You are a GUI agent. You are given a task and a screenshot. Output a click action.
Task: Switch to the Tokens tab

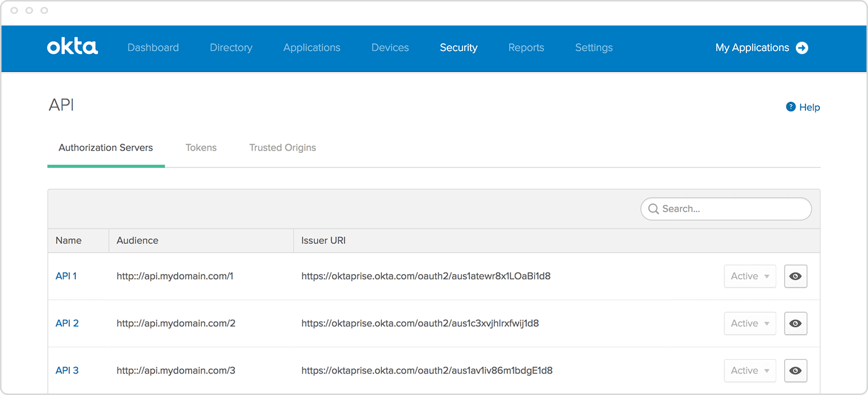(201, 148)
